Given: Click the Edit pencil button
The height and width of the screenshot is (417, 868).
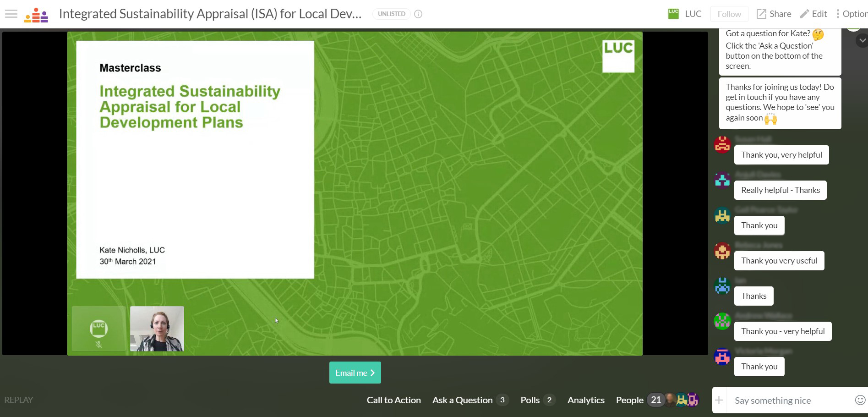Looking at the screenshot, I should tap(813, 14).
